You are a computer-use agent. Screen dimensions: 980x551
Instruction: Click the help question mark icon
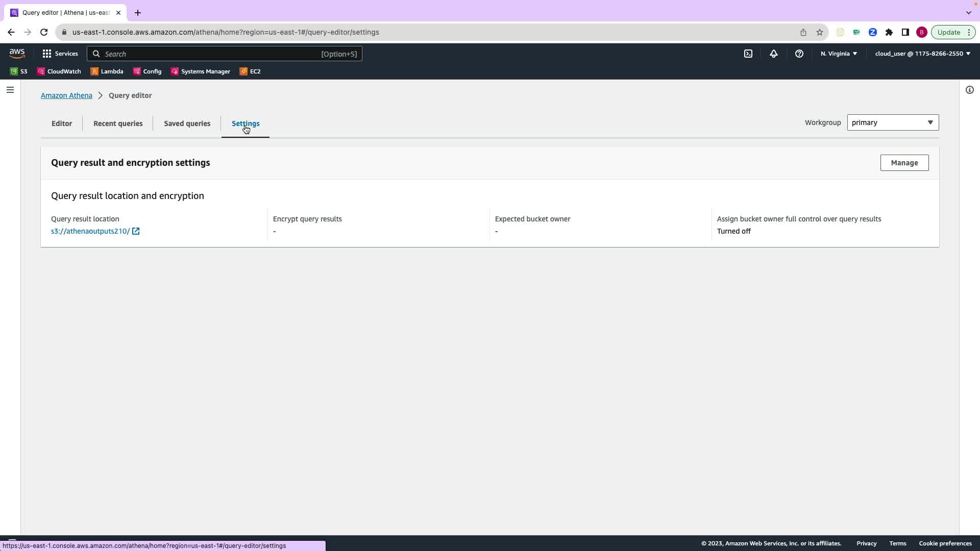[799, 54]
